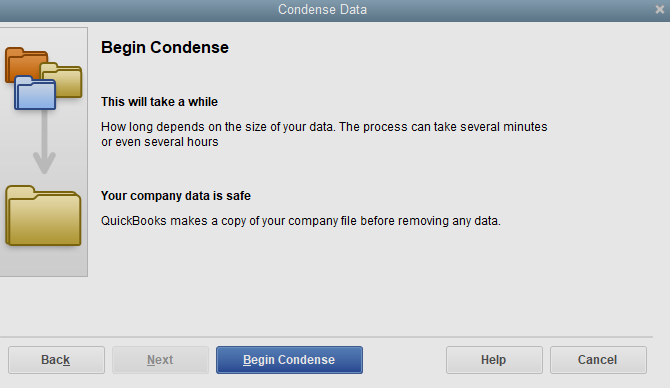Click the large condensed folder icon
Viewport: 670px width, 388px height.
[x=43, y=216]
